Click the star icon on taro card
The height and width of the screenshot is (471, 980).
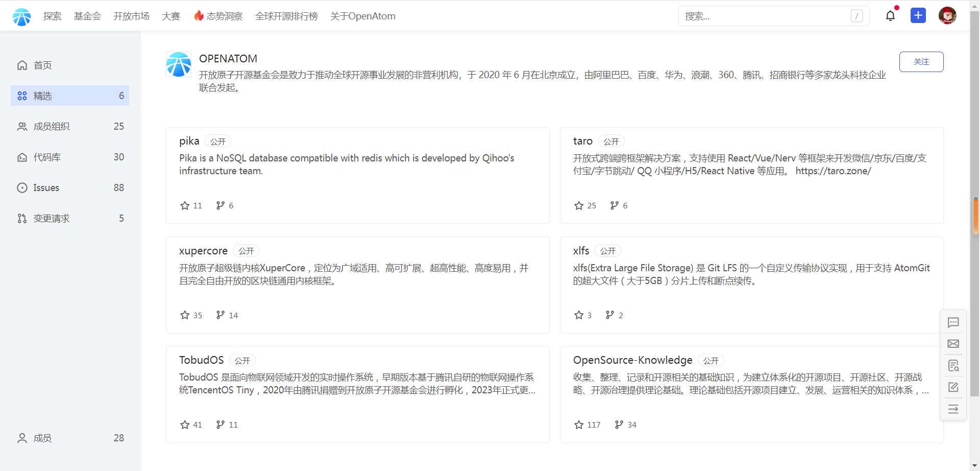(579, 205)
